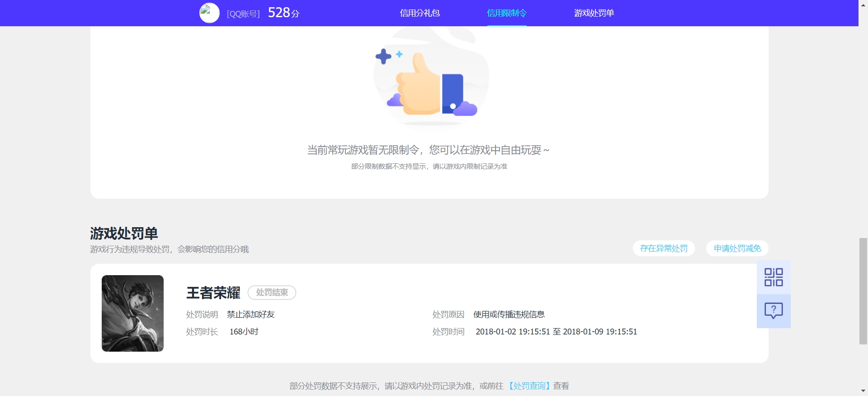Click the penalty time range 2018-01-02 to 2018-01-09
Viewport: 868px width, 396px height.
(x=556, y=332)
